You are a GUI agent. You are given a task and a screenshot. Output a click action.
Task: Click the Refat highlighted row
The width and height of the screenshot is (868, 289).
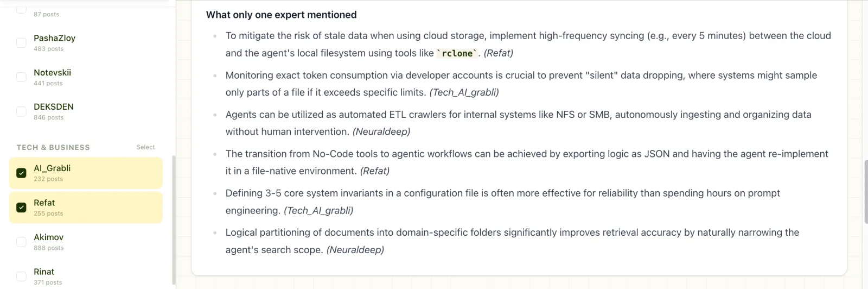(86, 208)
